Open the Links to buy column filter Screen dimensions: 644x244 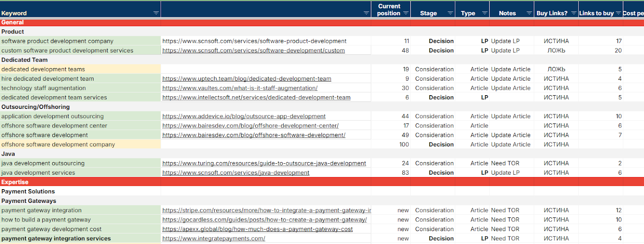(618, 13)
